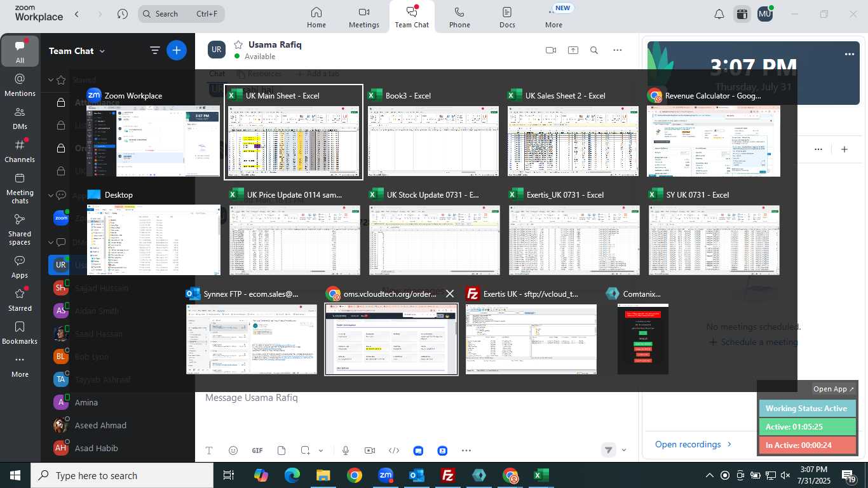Open the chat list filter icon
868x488 pixels.
[x=154, y=50]
